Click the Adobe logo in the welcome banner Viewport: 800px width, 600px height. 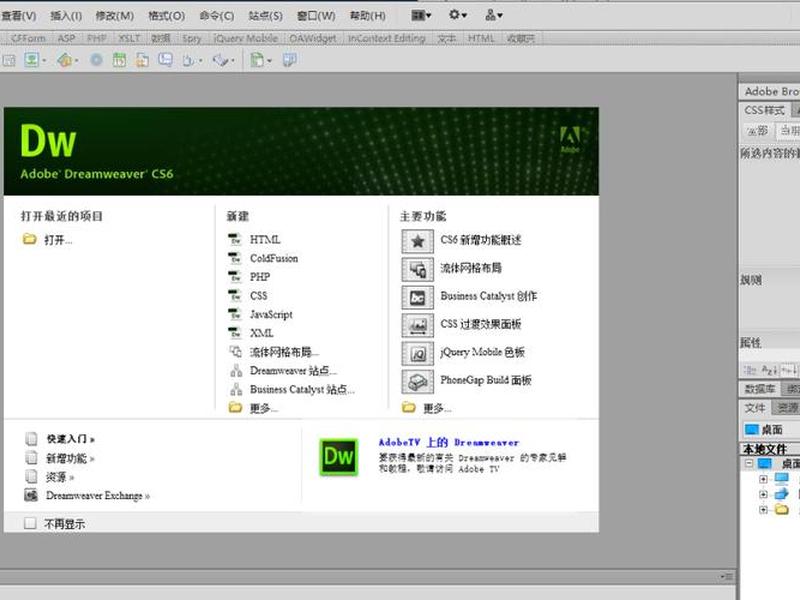point(570,139)
